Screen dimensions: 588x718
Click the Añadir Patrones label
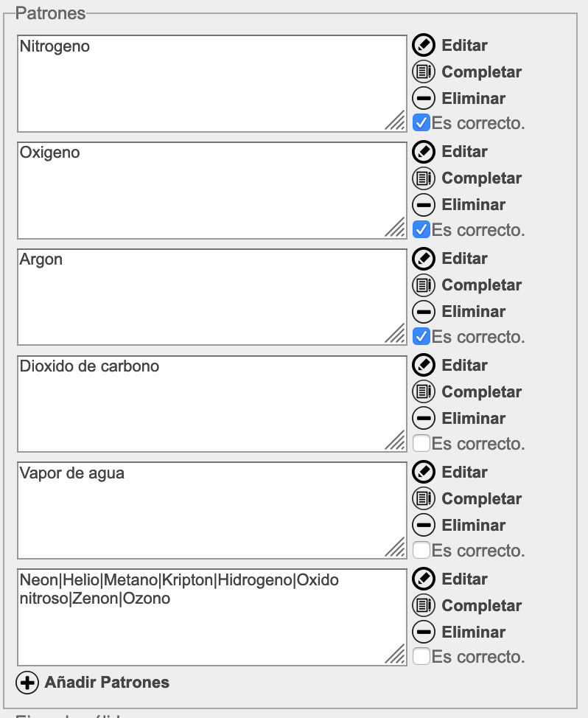pyautogui.click(x=107, y=683)
